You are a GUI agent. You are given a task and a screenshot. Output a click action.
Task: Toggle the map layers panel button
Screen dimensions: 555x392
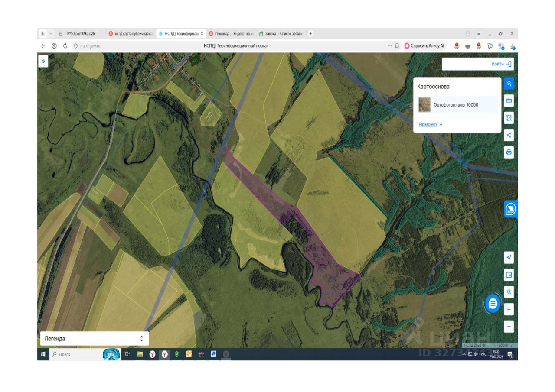coord(509,83)
